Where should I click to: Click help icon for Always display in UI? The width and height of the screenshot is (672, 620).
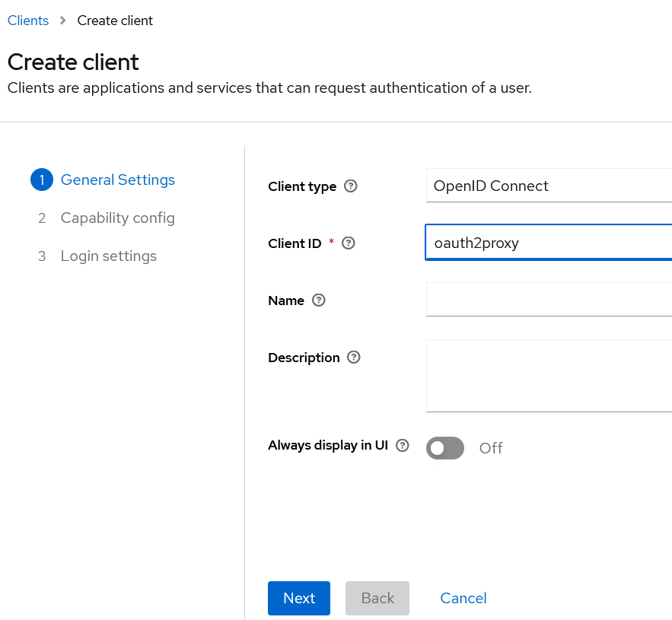[403, 446]
